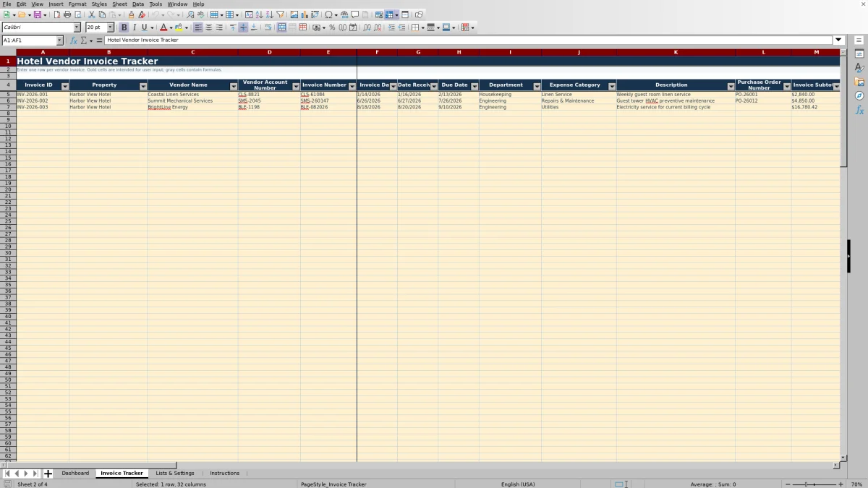
Task: Open the File menu
Action: 6,4
